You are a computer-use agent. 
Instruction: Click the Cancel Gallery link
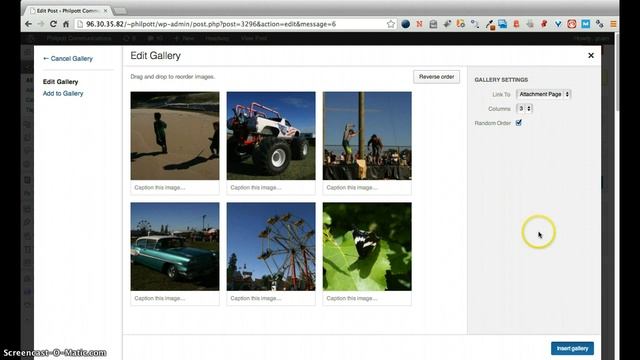click(x=68, y=59)
